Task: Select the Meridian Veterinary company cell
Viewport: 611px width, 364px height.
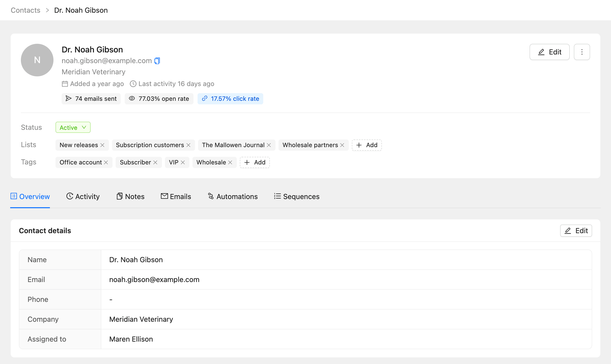Action: [x=346, y=319]
